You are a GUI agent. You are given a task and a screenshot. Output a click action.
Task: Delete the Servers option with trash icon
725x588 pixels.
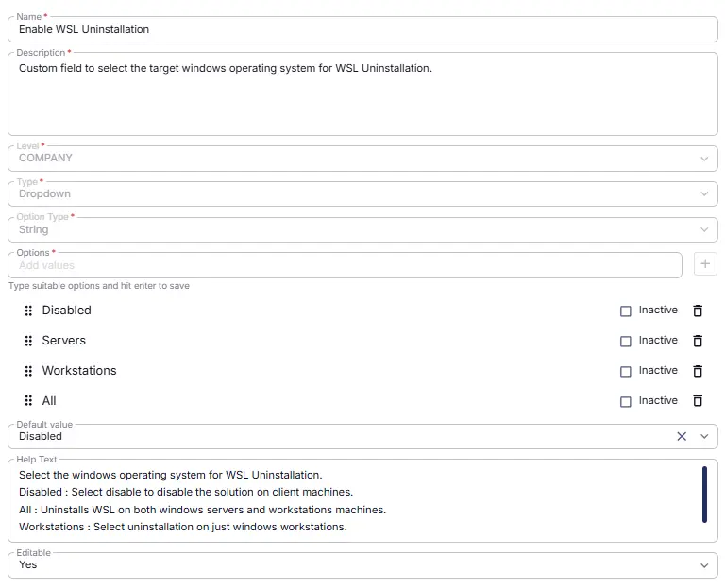[698, 341]
